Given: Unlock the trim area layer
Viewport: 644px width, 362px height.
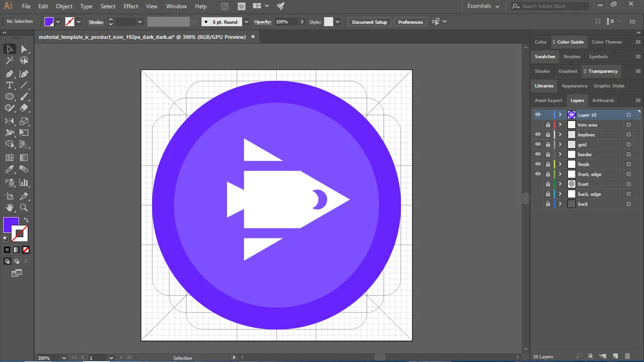Looking at the screenshot, I should 548,125.
